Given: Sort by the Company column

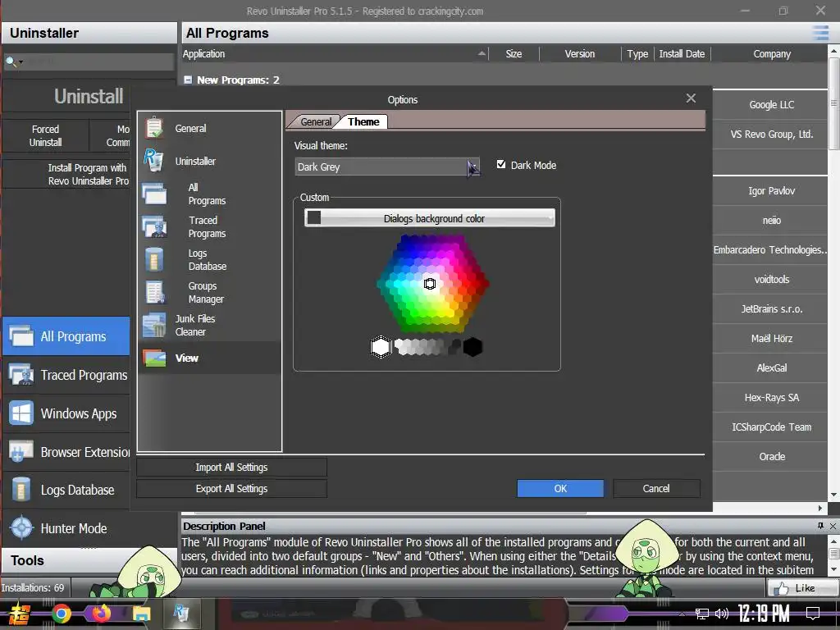Looking at the screenshot, I should point(771,53).
